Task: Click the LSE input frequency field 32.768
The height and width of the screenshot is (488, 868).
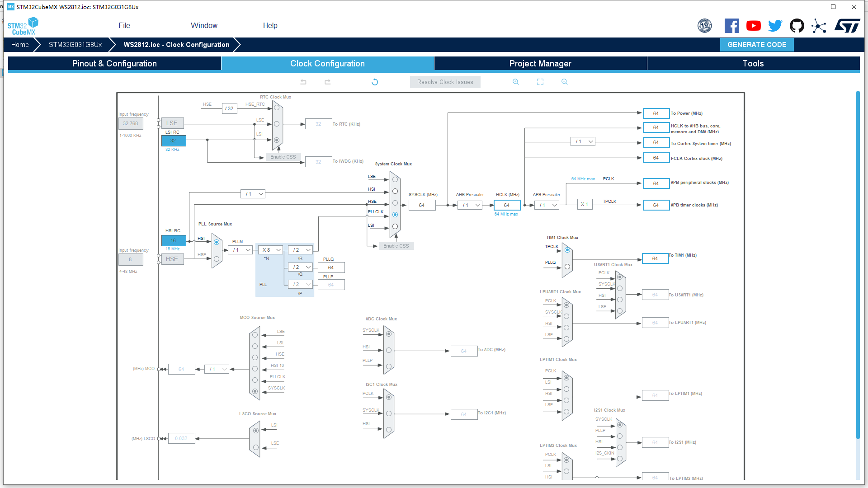Action: [131, 123]
